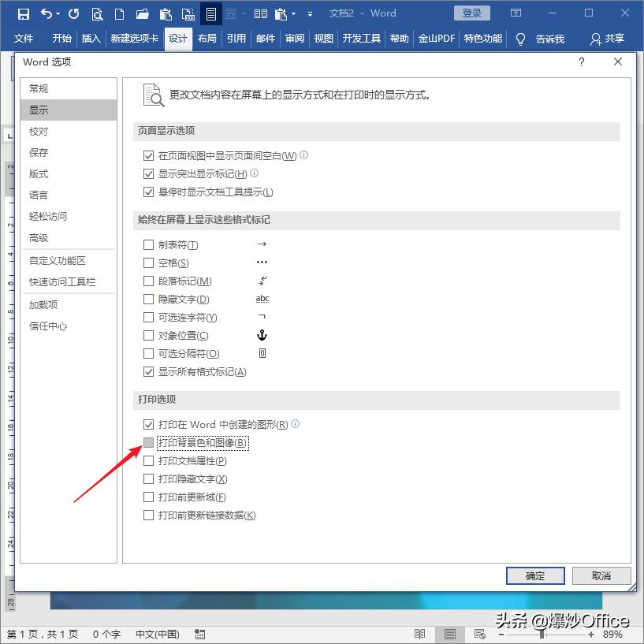
Task: Enable the 打印背景色和图像 checkbox
Action: [148, 442]
